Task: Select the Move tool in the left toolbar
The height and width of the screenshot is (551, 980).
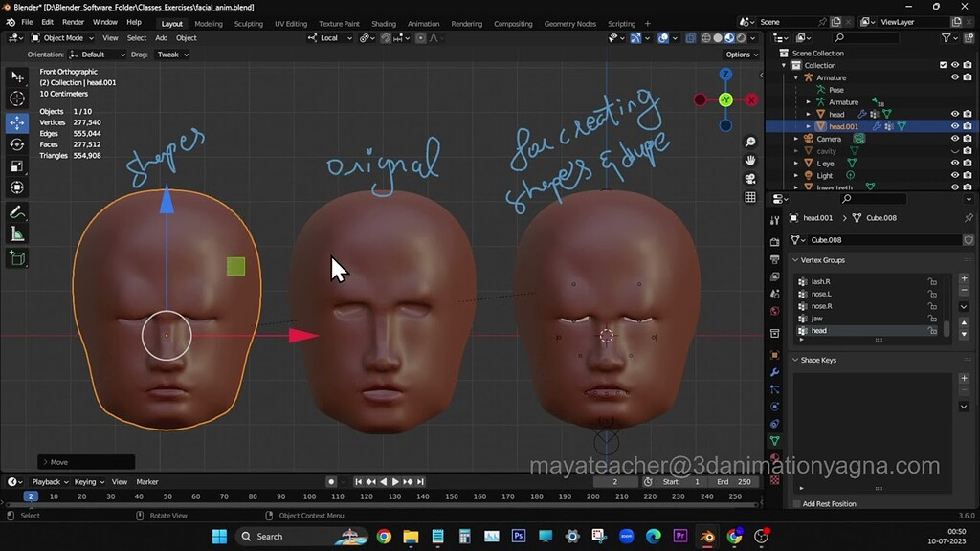Action: [x=15, y=121]
